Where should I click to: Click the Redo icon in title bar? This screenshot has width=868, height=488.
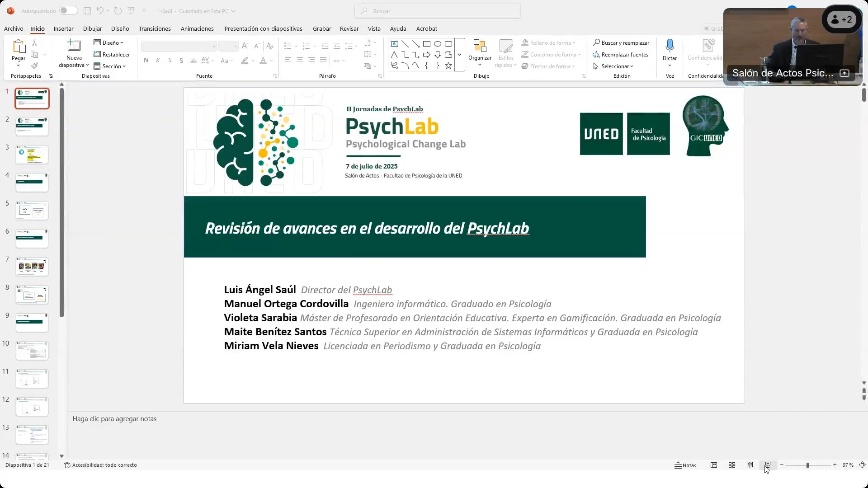[x=118, y=11]
